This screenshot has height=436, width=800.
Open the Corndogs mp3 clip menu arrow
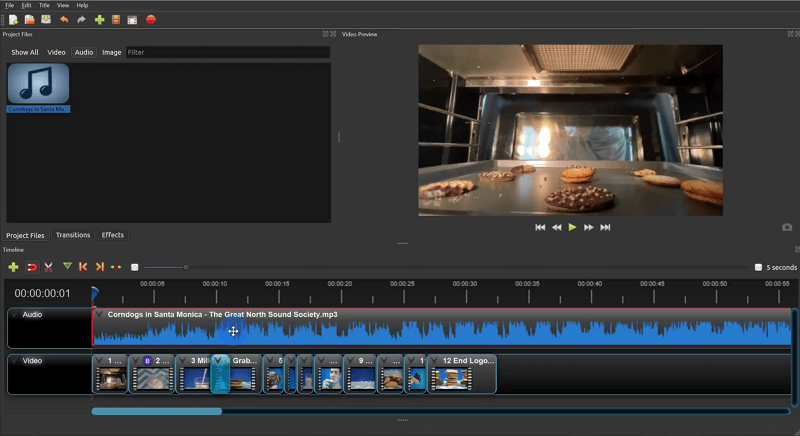pyautogui.click(x=99, y=315)
